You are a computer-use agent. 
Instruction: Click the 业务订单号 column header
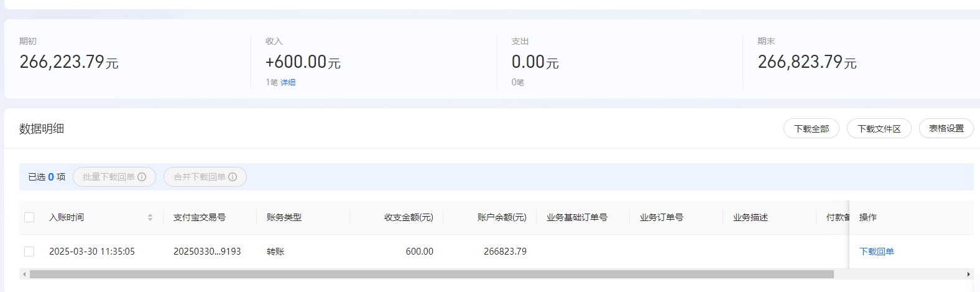point(662,217)
